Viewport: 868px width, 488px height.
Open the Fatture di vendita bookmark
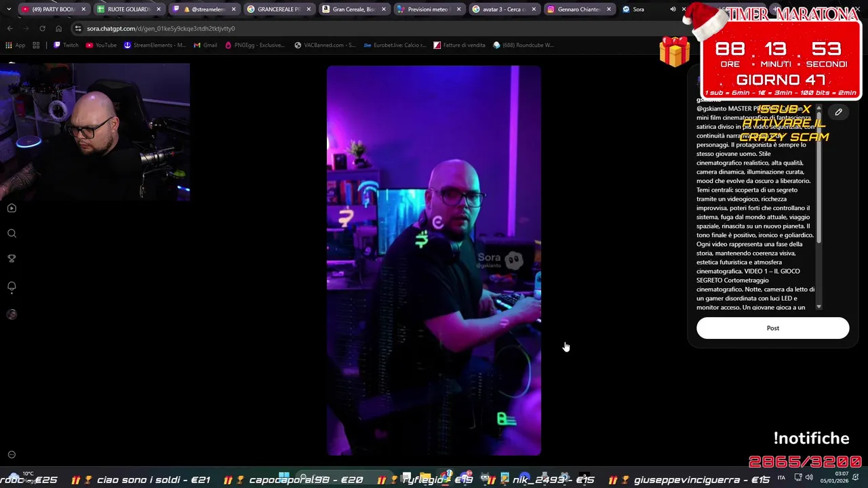coord(459,45)
